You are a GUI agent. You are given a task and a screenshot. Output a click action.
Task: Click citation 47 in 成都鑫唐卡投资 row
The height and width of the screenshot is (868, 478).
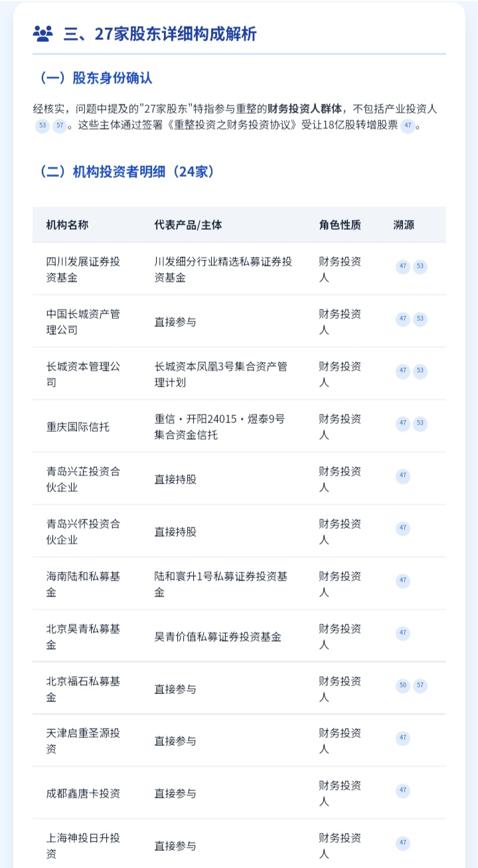(x=402, y=790)
